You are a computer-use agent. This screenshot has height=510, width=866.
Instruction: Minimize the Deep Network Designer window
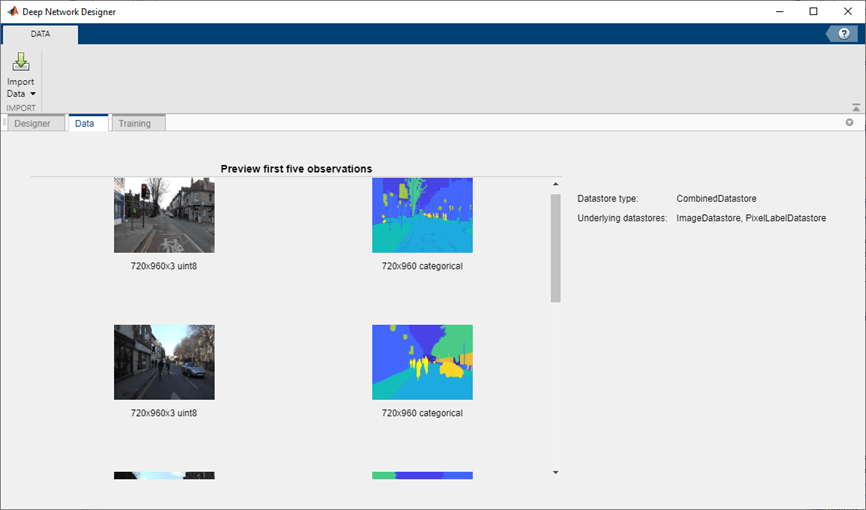pos(779,12)
